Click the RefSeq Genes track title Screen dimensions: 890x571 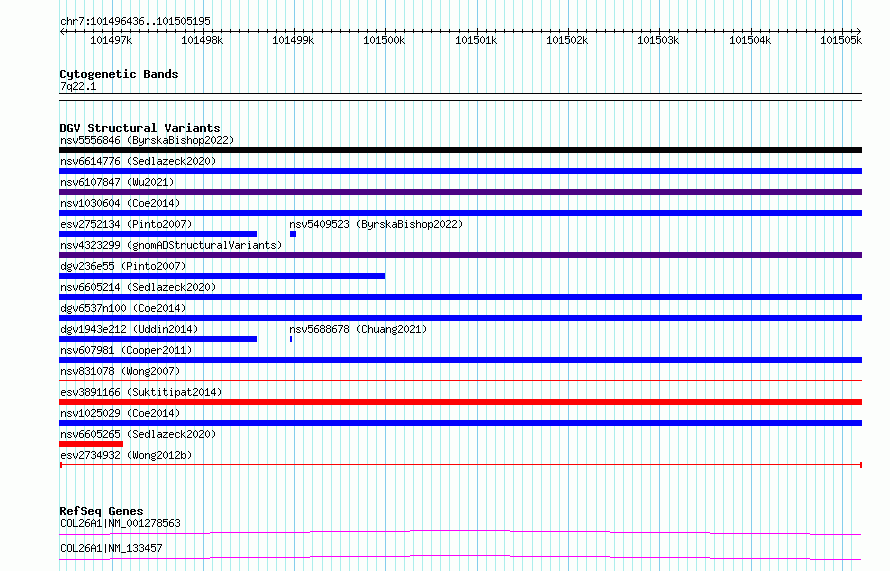point(101,511)
